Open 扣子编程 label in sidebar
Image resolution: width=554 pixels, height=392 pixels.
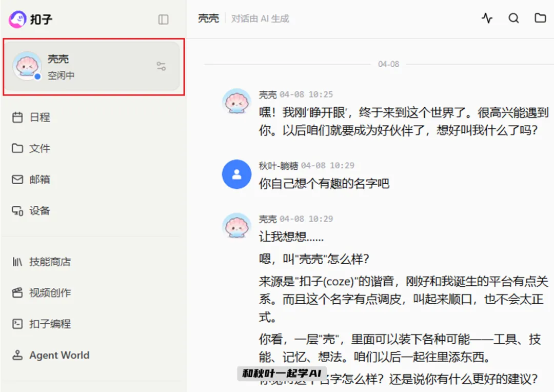point(50,324)
